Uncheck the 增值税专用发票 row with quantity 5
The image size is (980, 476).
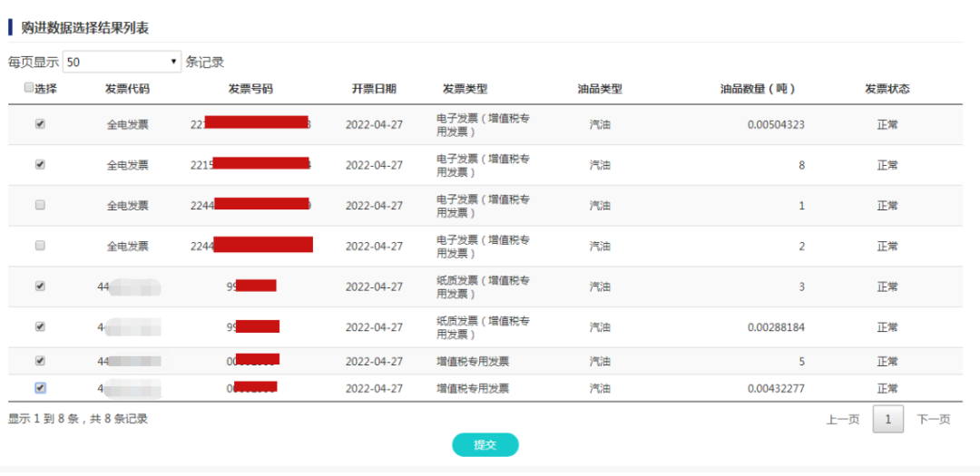tap(40, 361)
